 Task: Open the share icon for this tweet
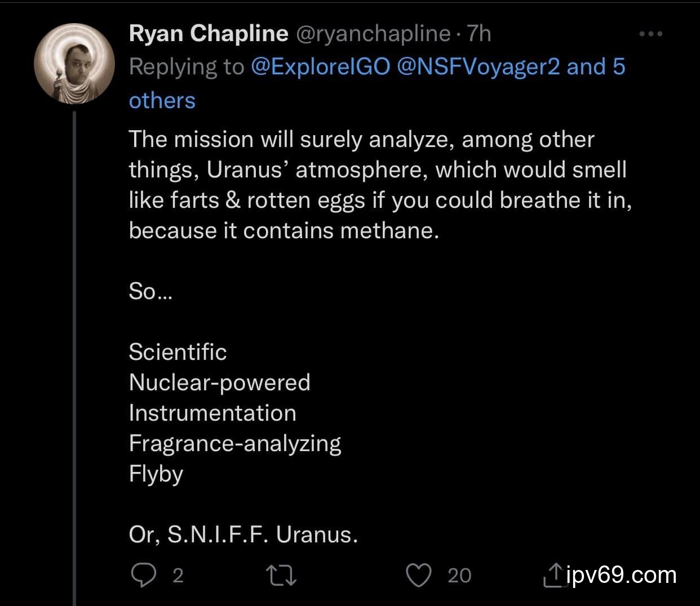[553, 576]
